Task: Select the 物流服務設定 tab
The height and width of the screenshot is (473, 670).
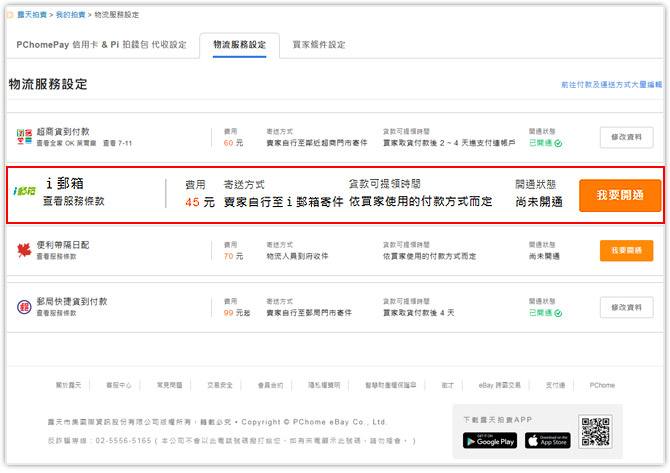Action: tap(239, 45)
